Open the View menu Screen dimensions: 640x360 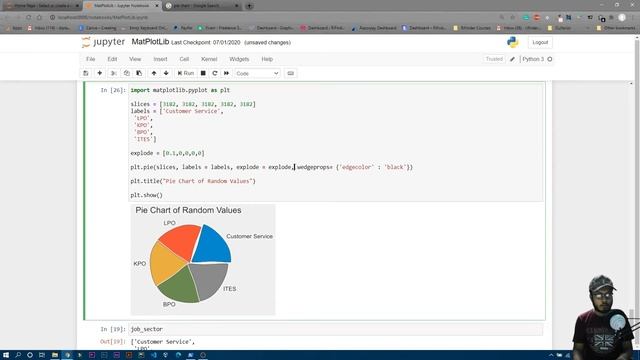(x=135, y=59)
